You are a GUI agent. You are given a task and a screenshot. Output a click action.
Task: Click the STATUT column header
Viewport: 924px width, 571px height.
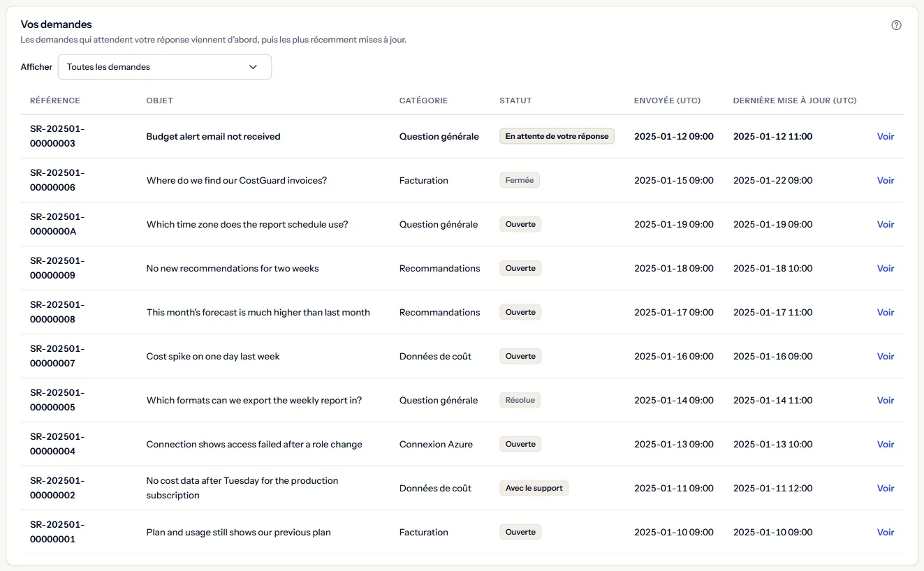click(515, 101)
